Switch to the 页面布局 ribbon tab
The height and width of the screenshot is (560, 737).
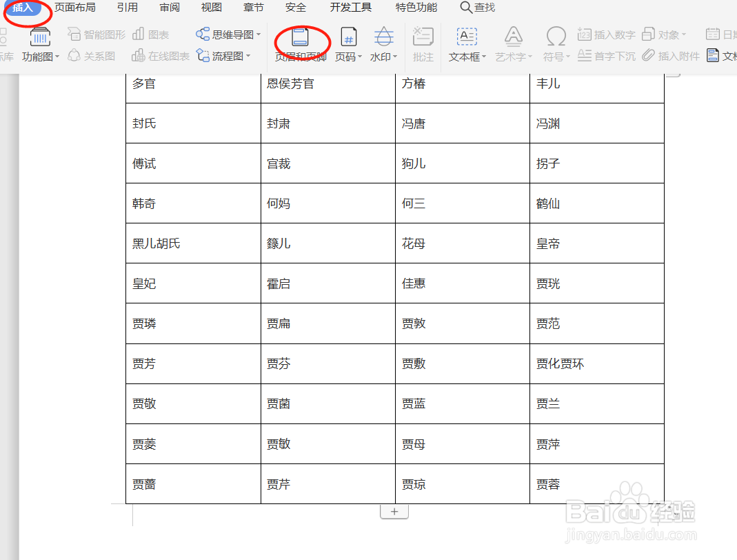(76, 8)
